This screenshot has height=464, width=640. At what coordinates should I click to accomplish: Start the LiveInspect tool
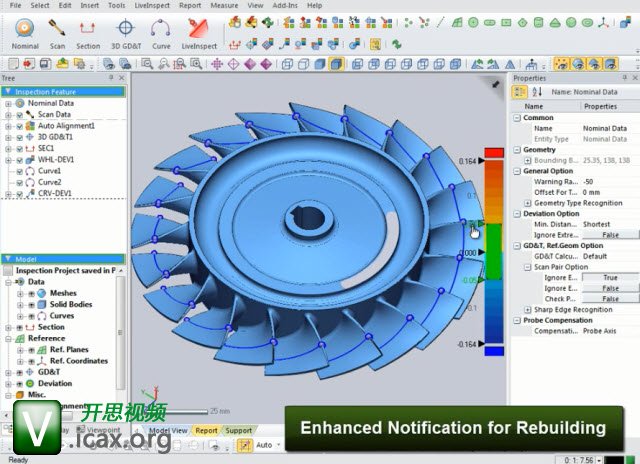[201, 31]
